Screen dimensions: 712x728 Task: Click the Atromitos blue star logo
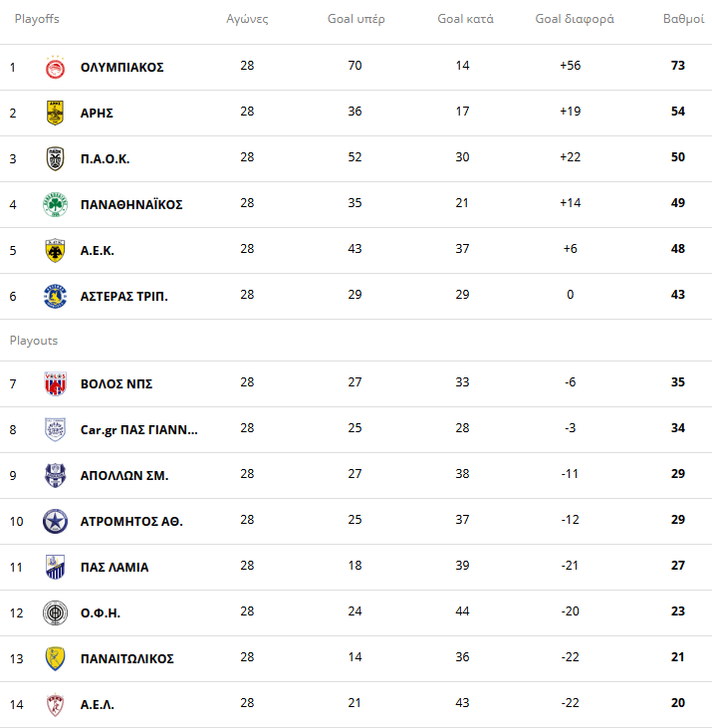(x=55, y=522)
